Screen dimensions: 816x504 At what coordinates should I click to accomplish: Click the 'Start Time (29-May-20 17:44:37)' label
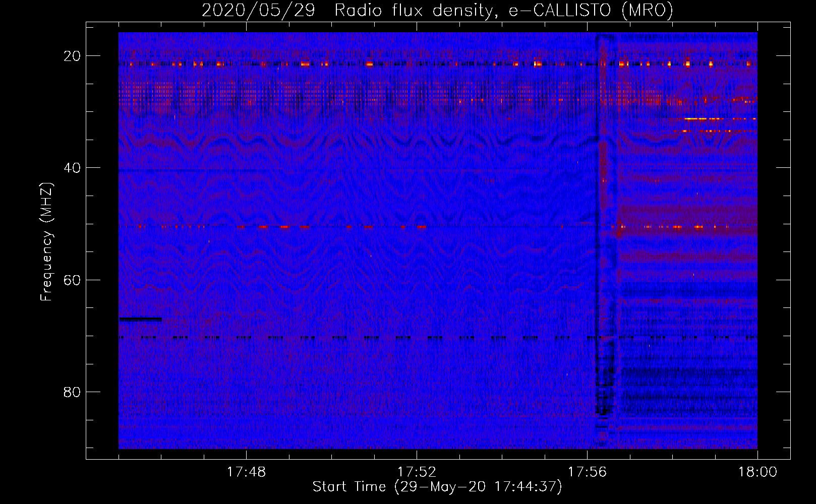click(x=437, y=487)
